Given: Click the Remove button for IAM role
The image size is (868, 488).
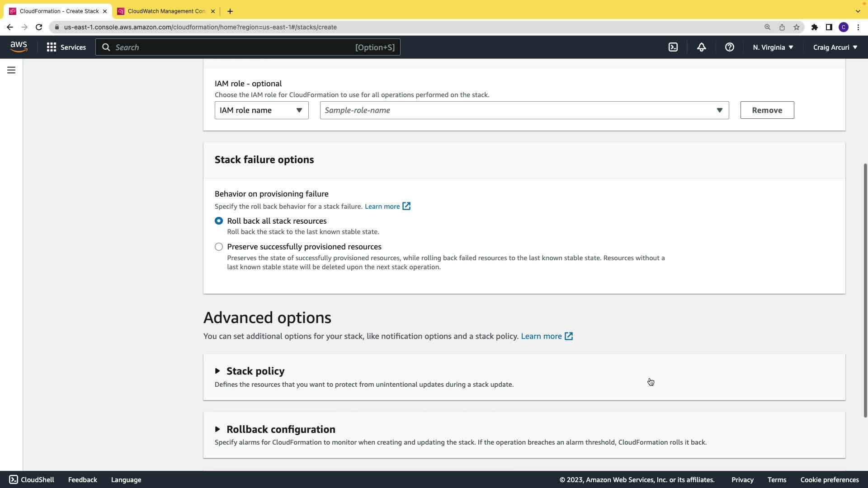Looking at the screenshot, I should tap(767, 110).
